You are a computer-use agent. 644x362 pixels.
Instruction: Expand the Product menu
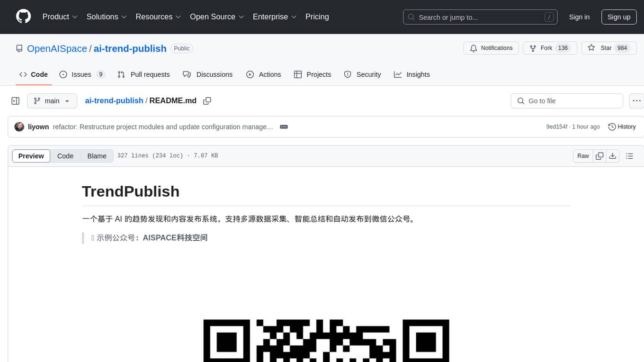[60, 17]
